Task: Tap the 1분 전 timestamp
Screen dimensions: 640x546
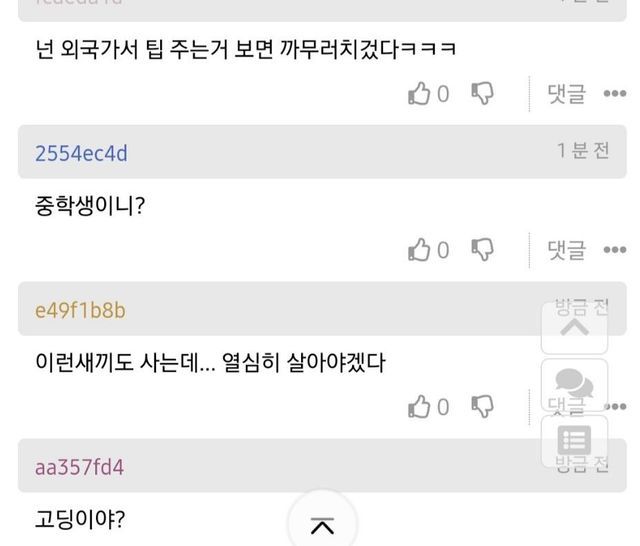Action: click(583, 151)
